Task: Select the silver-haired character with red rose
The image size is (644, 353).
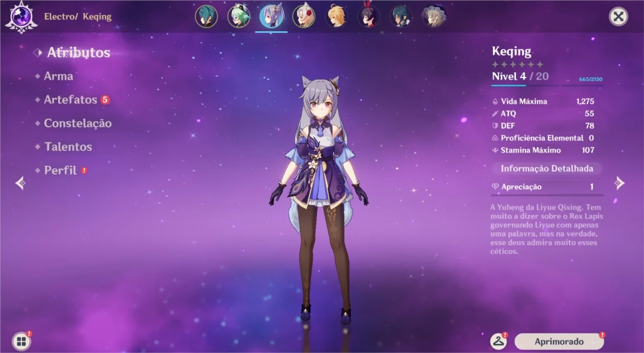Action: click(304, 17)
